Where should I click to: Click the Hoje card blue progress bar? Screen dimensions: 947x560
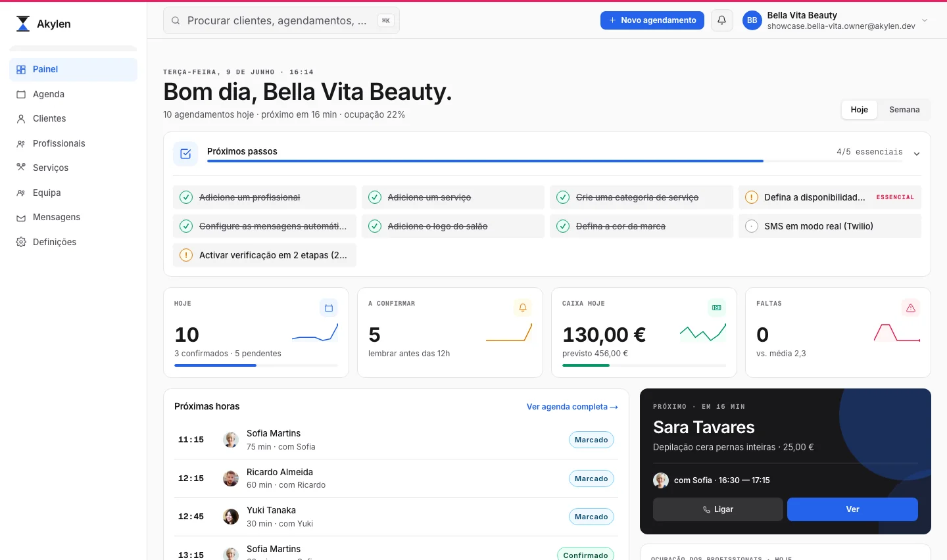(x=256, y=365)
